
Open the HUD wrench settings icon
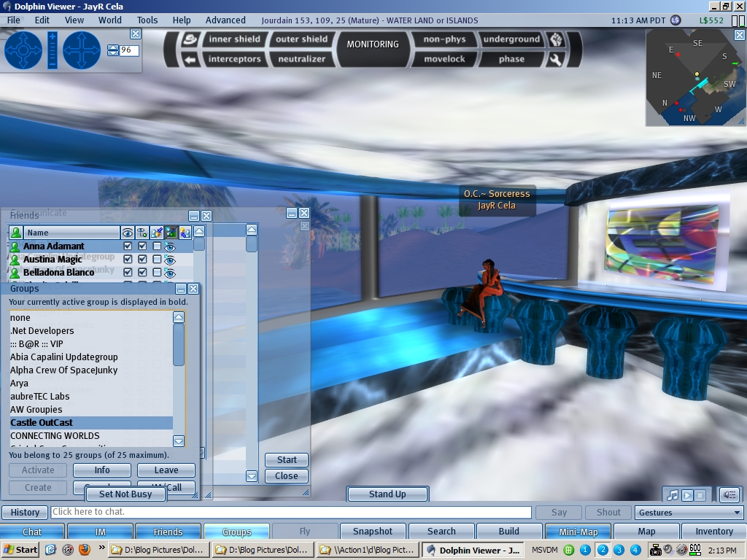556,60
